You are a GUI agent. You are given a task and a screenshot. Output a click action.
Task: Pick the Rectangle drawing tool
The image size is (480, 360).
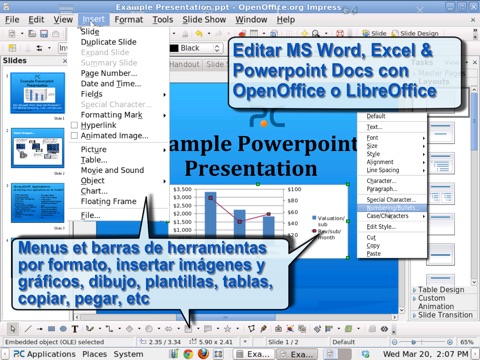tap(51, 329)
